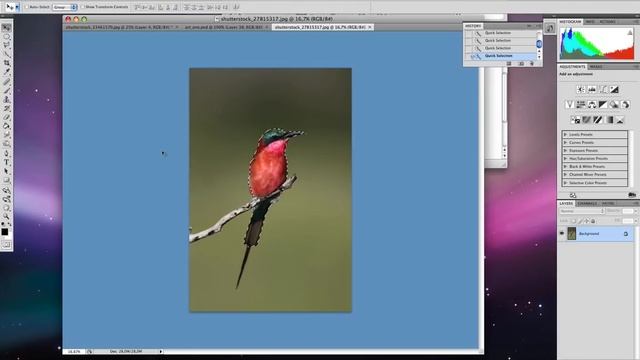Switch to the Paths tab

[x=608, y=203]
